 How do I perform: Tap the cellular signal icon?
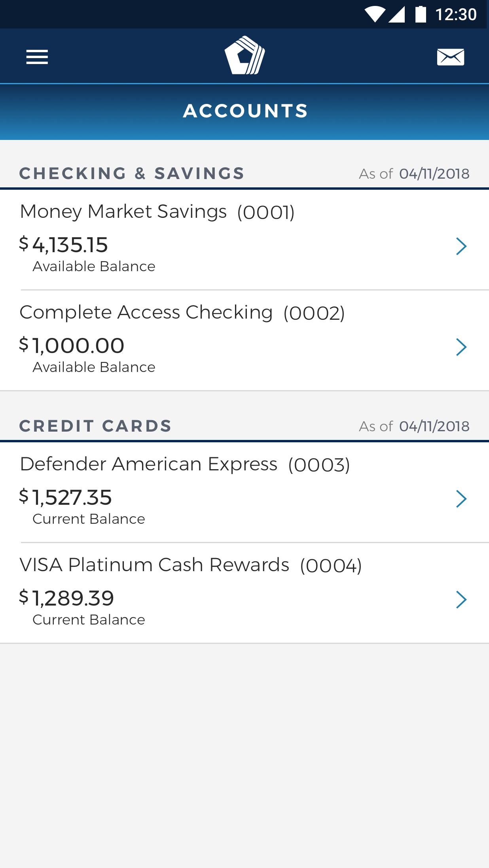tap(396, 14)
